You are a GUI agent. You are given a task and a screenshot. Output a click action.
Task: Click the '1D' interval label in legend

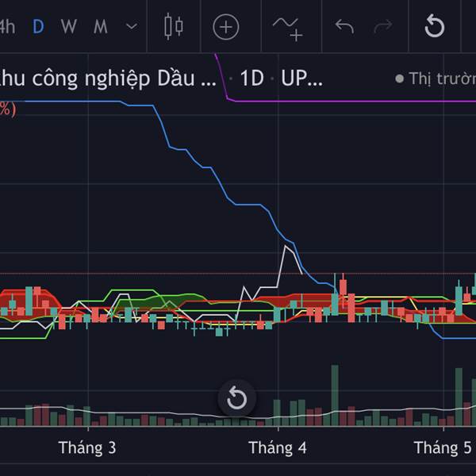pos(252,79)
